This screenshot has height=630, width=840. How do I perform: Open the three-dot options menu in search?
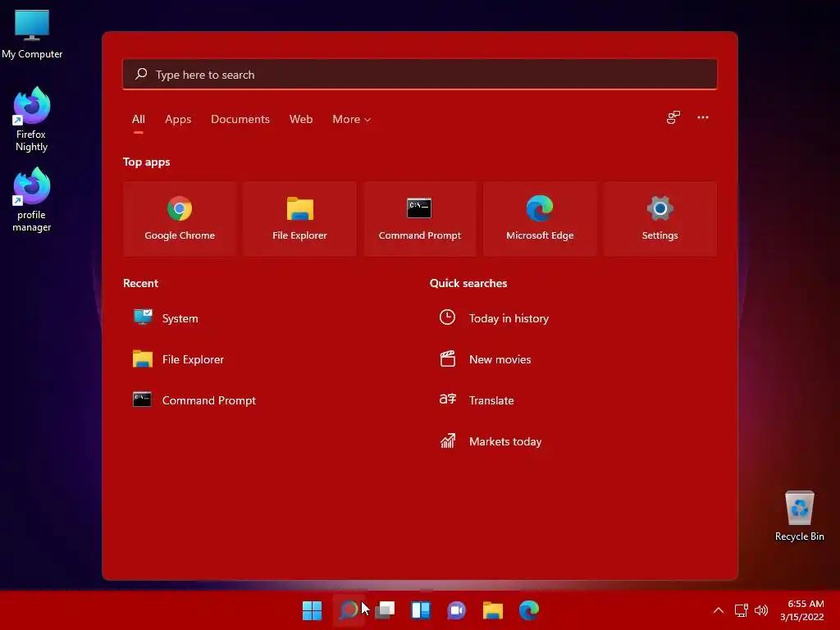point(703,117)
